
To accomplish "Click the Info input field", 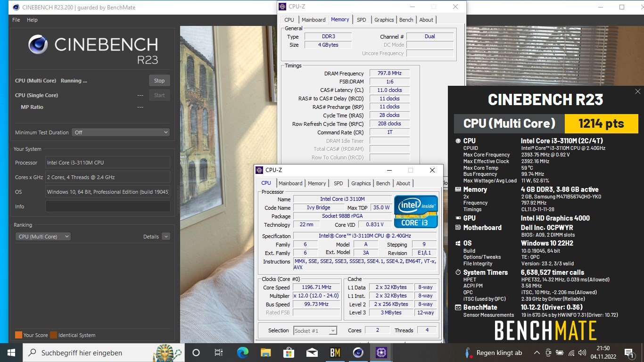I will click(x=107, y=206).
